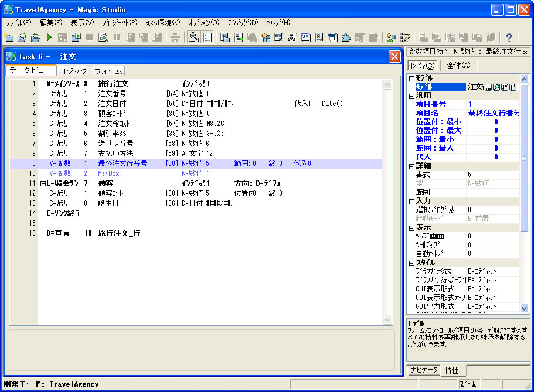The width and height of the screenshot is (534, 392).
Task: Click the Close Project folder icon
Action: click(x=35, y=37)
